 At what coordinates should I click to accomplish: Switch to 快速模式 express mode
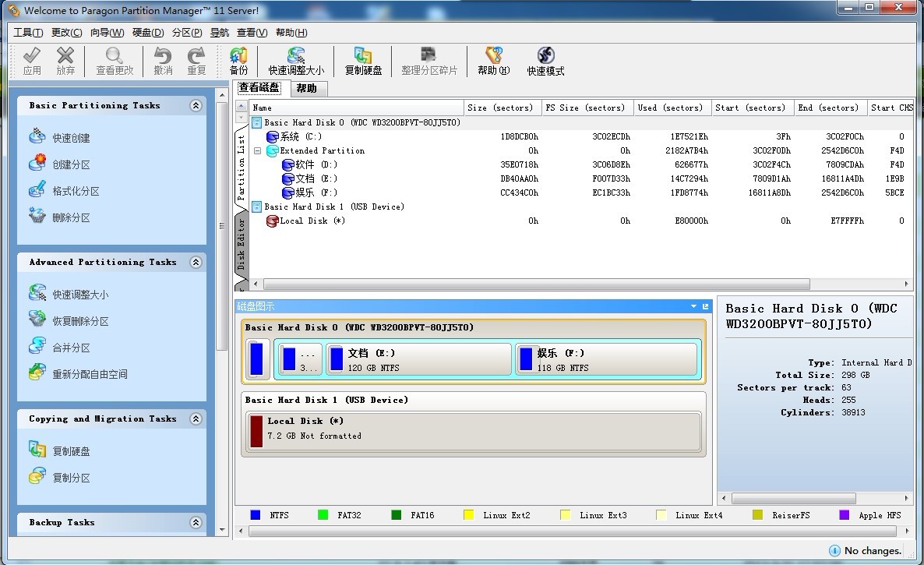pyautogui.click(x=545, y=62)
